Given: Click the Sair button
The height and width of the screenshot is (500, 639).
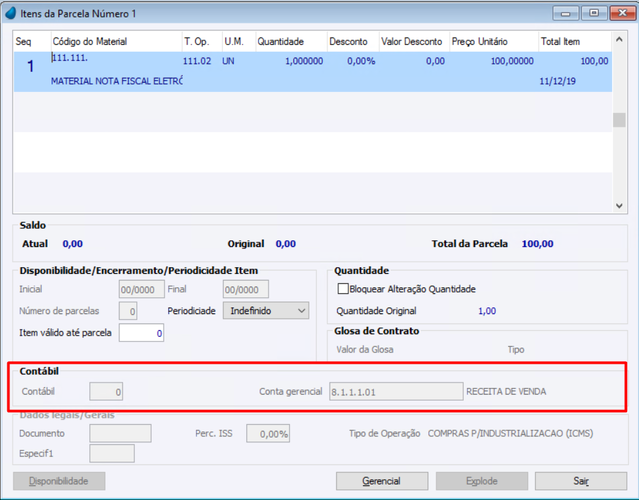Looking at the screenshot, I should tap(581, 481).
